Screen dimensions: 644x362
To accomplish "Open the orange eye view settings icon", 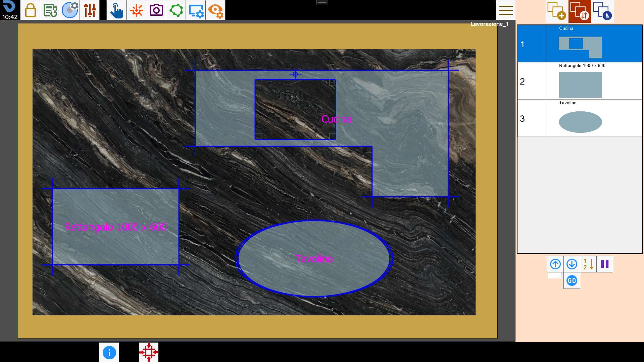I will point(215,10).
